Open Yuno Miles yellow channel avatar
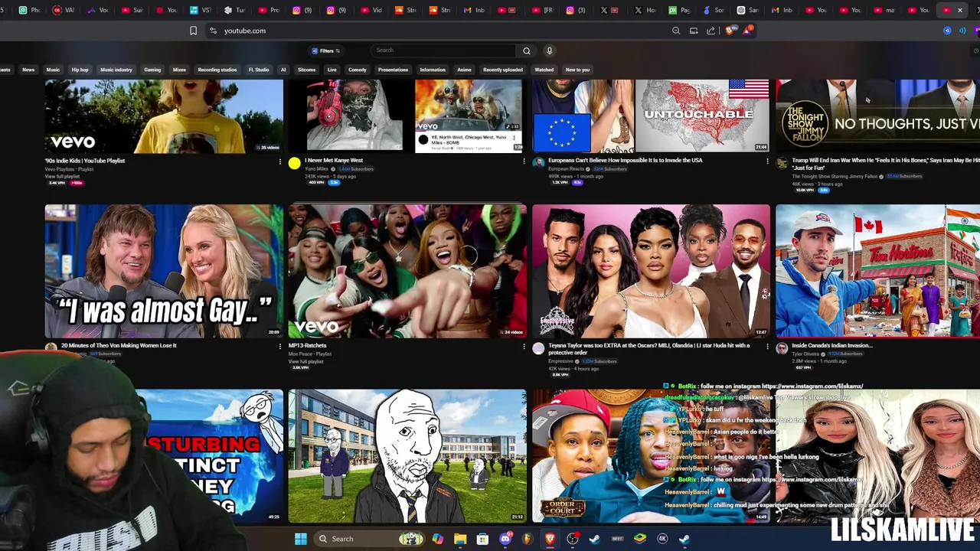This screenshot has width=980, height=551. pyautogui.click(x=295, y=163)
